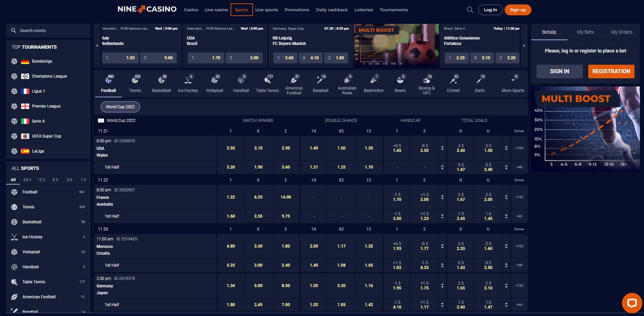Open Serie A tournament in sidebar
This screenshot has width=644, height=316.
click(x=48, y=121)
